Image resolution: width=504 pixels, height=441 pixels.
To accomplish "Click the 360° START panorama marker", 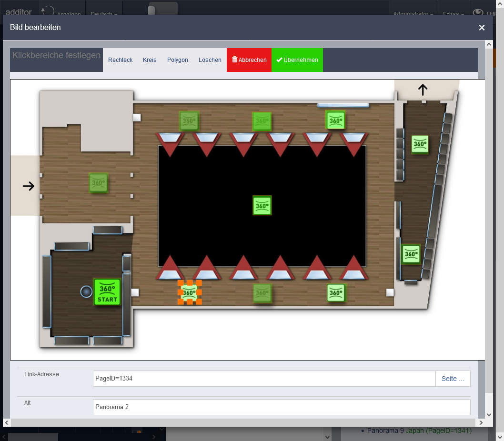I will pos(107,292).
